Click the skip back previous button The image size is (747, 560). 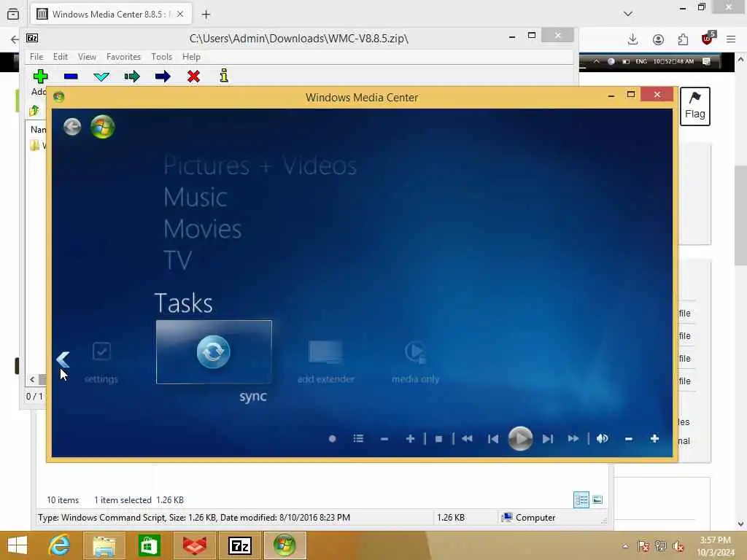[x=493, y=438]
